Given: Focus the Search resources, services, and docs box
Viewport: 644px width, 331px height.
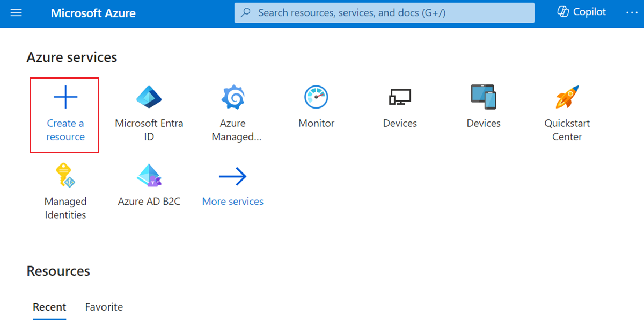Looking at the screenshot, I should 384,12.
